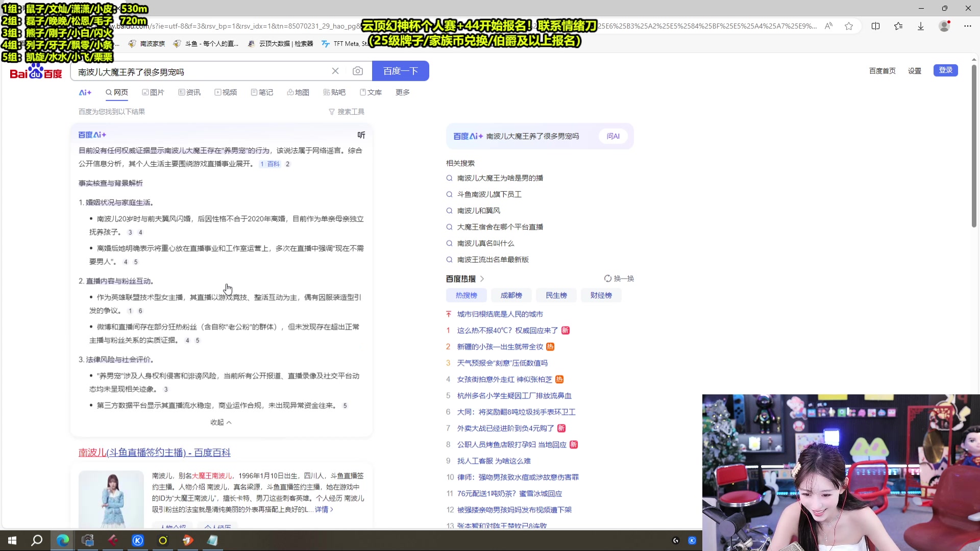Open the browser favorites list icon
Screen dimensions: 980x551
[x=898, y=26]
